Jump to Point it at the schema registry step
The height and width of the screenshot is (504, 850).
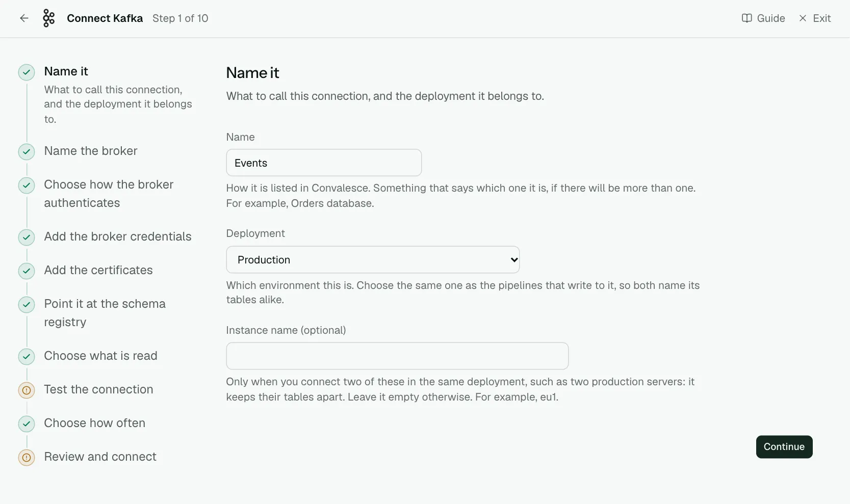[105, 313]
